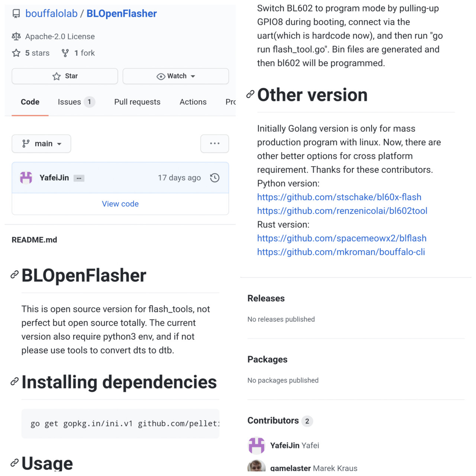This screenshot has height=476, width=476.
Task: Open the Watch dropdown
Action: pyautogui.click(x=176, y=76)
